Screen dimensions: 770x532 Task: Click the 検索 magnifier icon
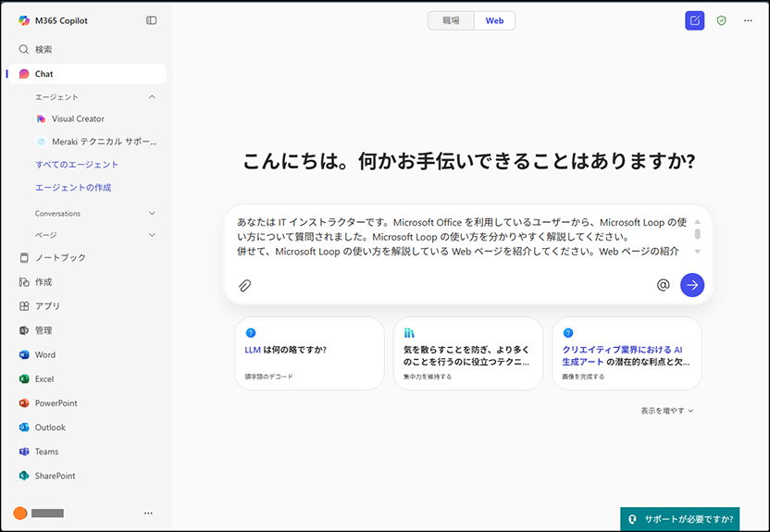point(23,49)
